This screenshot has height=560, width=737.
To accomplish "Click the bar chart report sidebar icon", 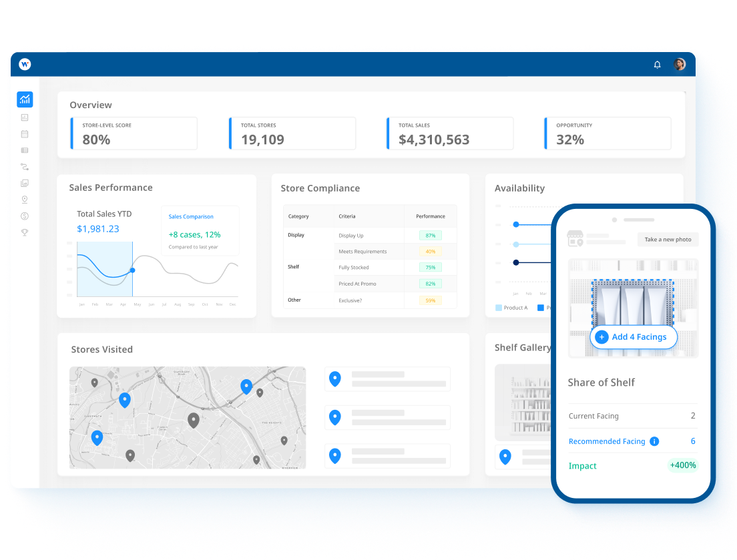I will [x=25, y=117].
